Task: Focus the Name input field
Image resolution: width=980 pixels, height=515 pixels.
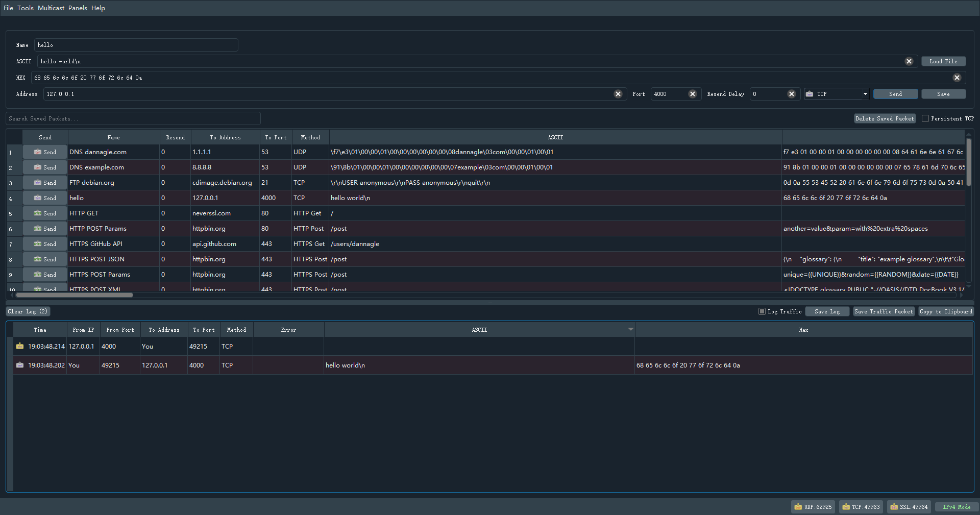Action: point(136,45)
